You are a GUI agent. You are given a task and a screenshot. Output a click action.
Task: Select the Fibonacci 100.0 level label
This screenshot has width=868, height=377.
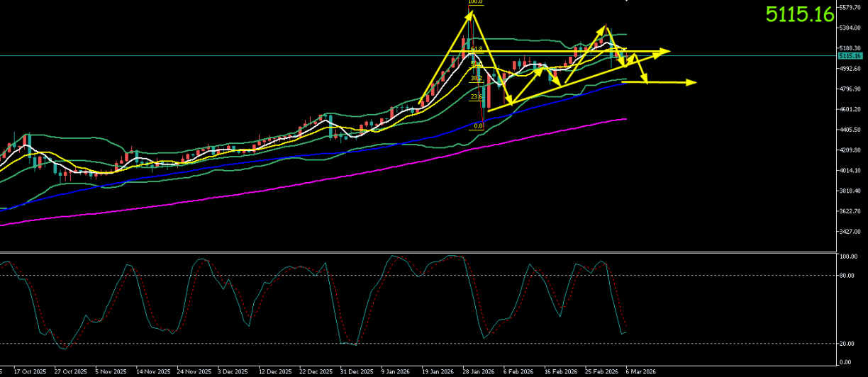475,2
